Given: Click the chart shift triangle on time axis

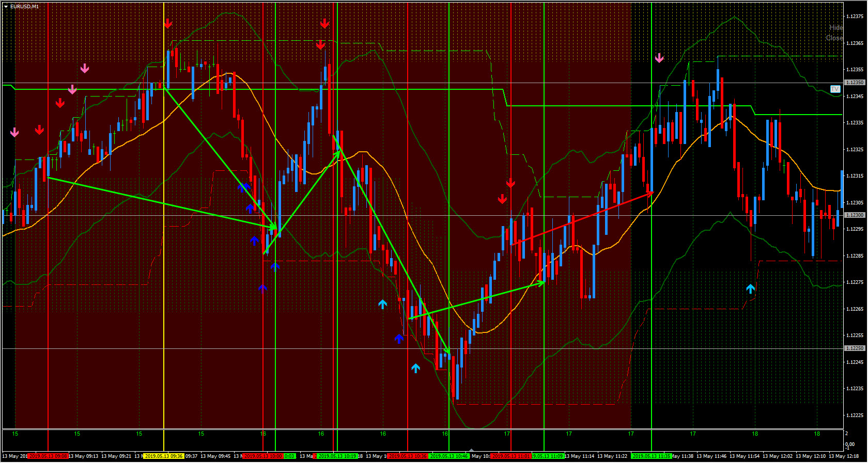Looking at the screenshot, I should [x=471, y=451].
